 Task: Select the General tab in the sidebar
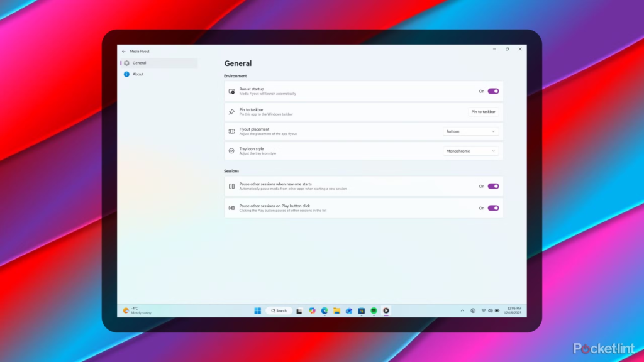click(139, 63)
